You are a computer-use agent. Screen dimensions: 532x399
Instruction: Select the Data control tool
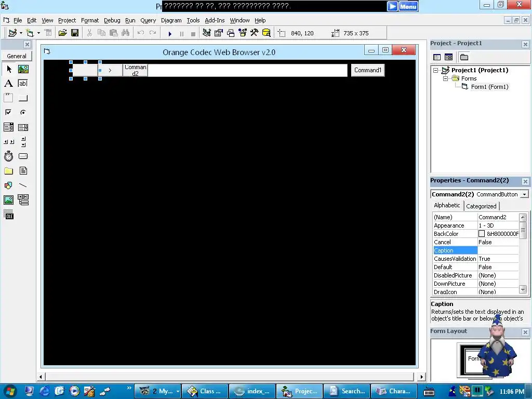(x=23, y=200)
